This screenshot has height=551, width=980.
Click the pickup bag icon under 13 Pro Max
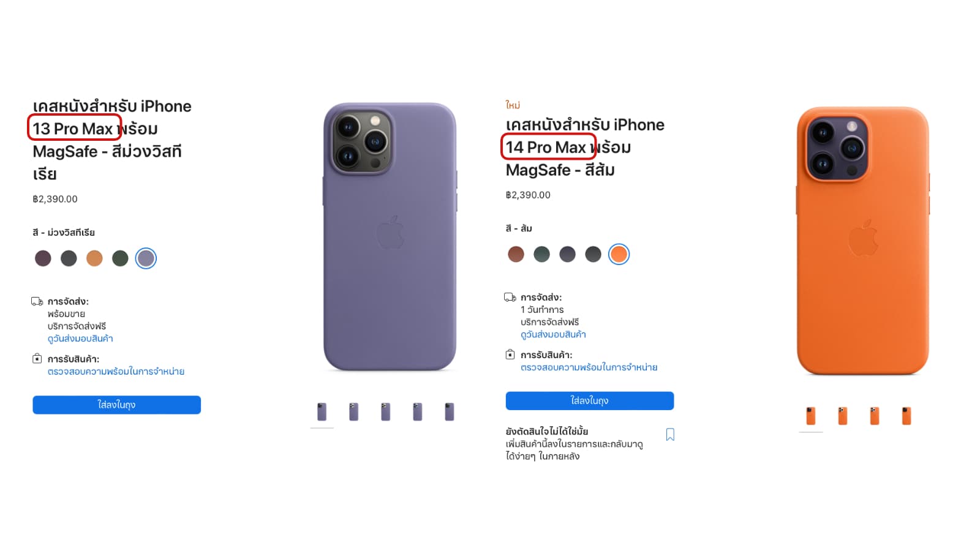pos(37,359)
